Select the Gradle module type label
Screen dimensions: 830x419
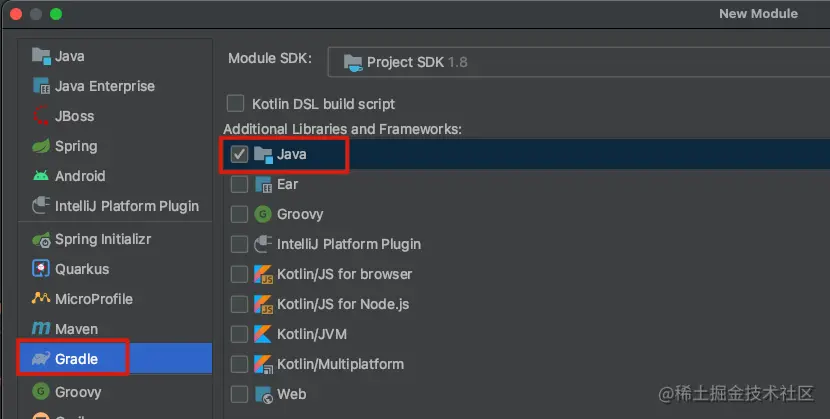click(76, 359)
